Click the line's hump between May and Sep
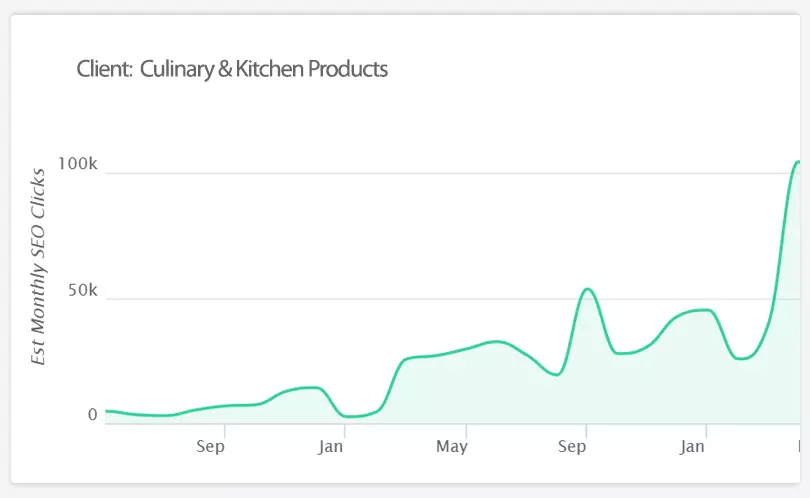Viewport: 810px width, 498px height. click(497, 341)
